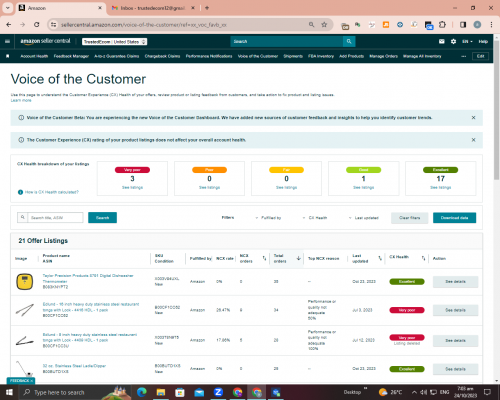This screenshot has width=500, height=400.
Task: Click Download data button
Action: [454, 218]
